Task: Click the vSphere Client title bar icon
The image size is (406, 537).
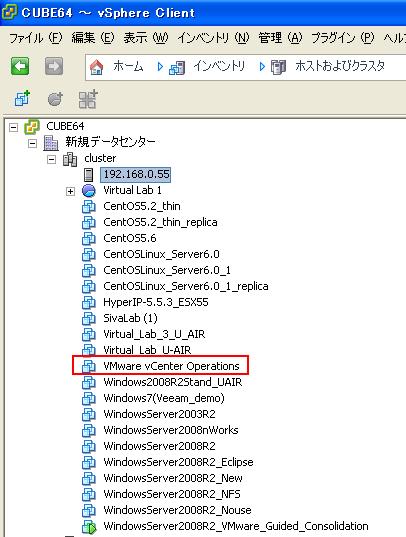Action: coord(9,12)
